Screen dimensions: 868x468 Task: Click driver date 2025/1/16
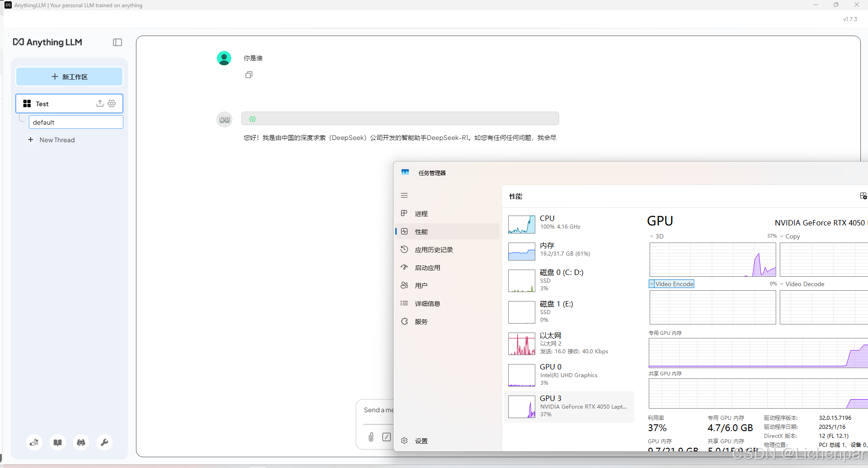[x=832, y=427]
